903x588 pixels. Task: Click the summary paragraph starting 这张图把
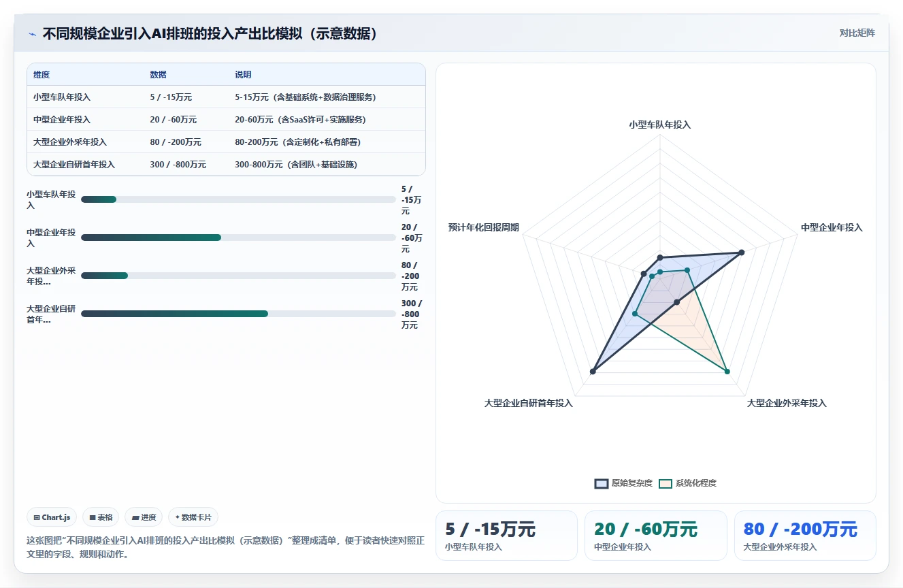[x=225, y=547]
